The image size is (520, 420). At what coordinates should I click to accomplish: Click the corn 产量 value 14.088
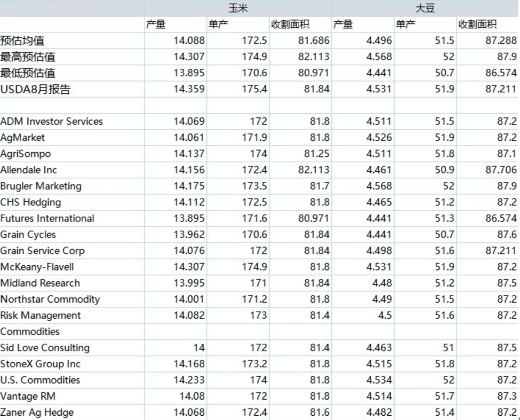coord(189,41)
